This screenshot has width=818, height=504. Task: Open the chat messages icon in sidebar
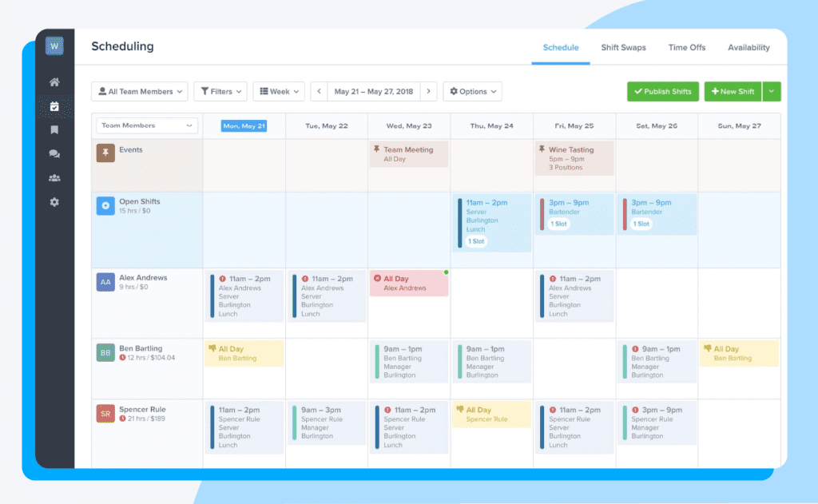tap(54, 153)
